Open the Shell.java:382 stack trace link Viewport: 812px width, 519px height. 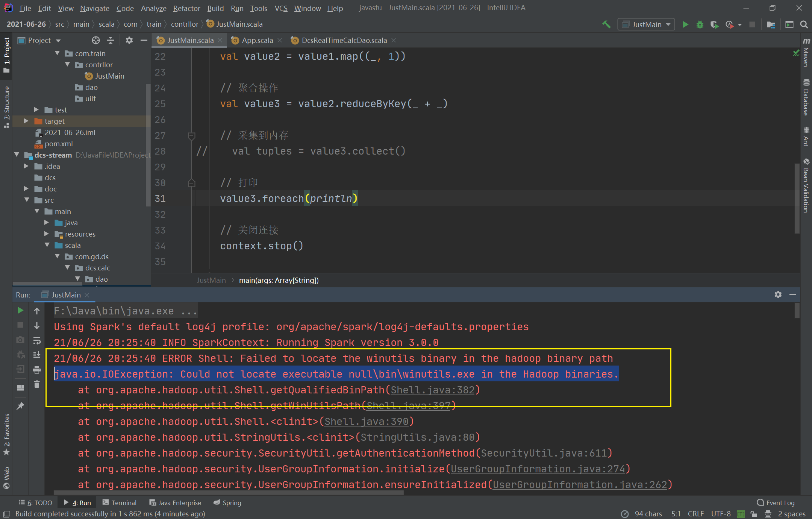tap(433, 390)
